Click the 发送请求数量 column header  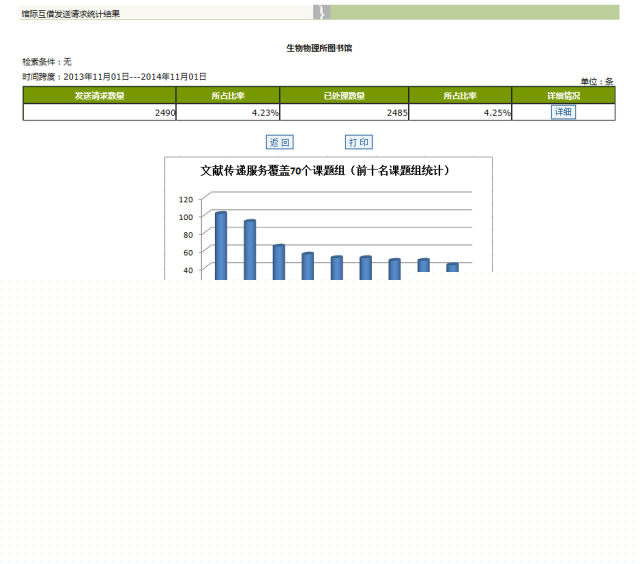click(x=100, y=96)
